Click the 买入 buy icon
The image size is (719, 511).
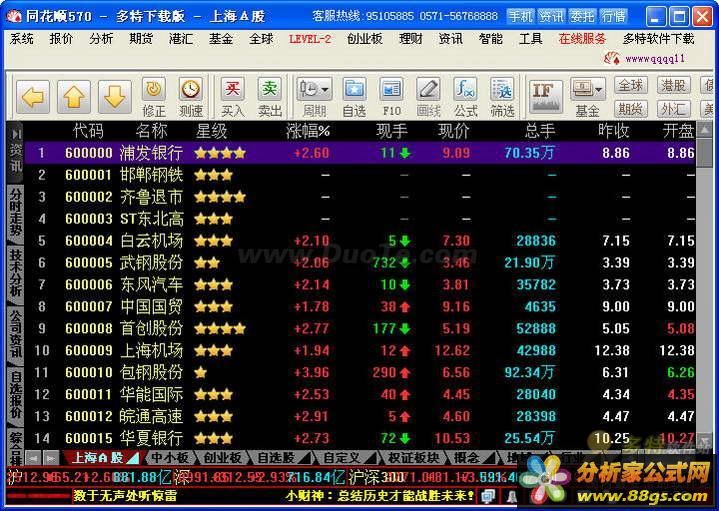[232, 97]
